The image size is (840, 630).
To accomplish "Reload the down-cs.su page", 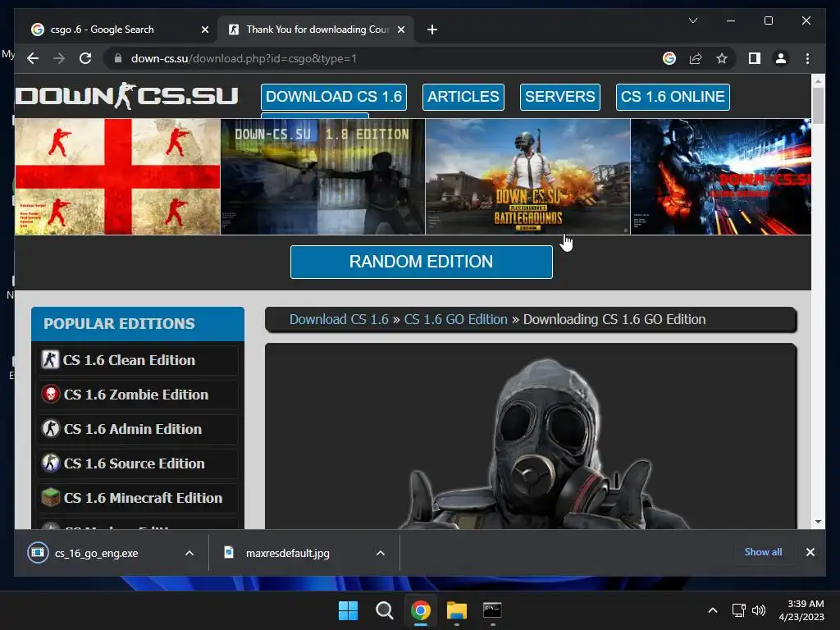I will [85, 58].
